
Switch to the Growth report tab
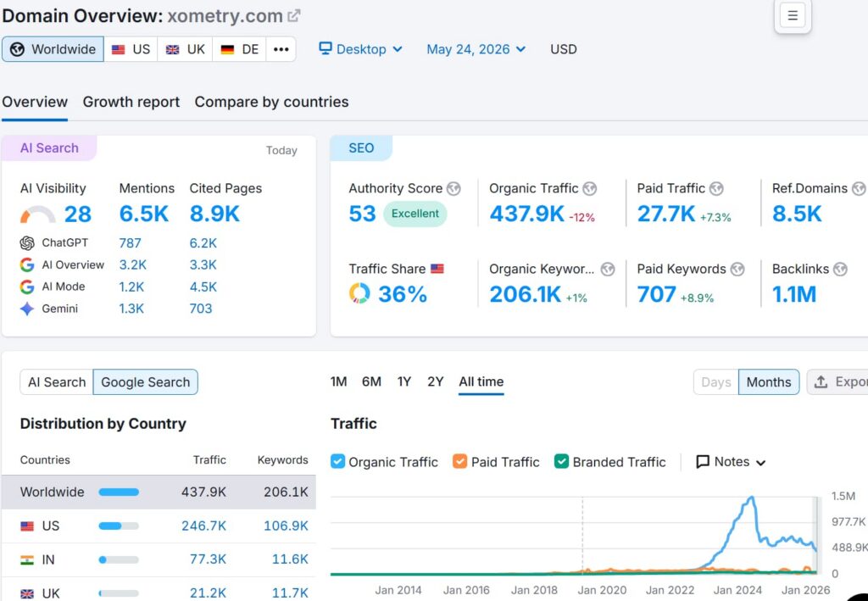click(131, 102)
